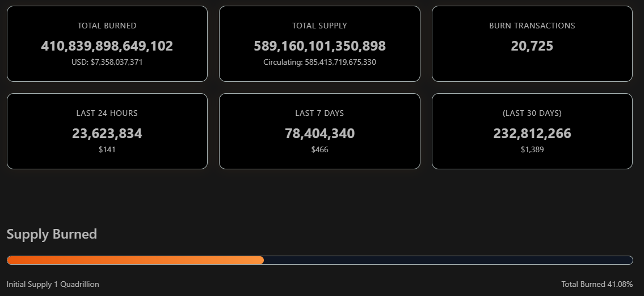Click the $1,389 amount under 30 days
The width and height of the screenshot is (644, 296).
(532, 149)
